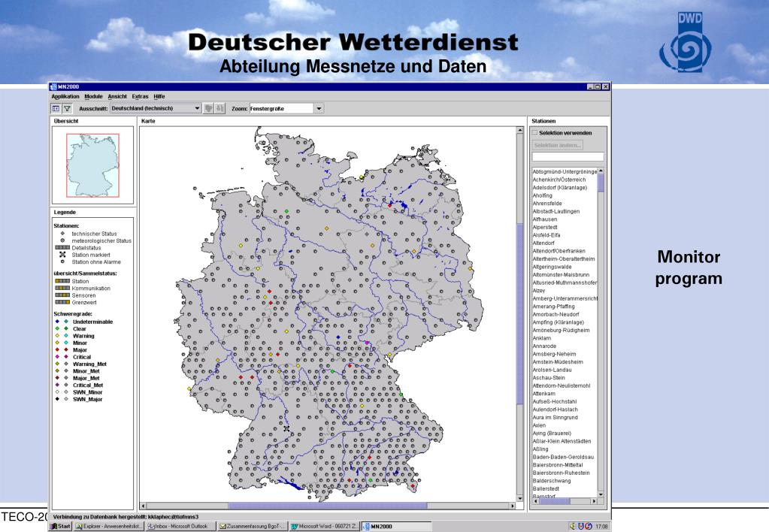Click the MN2000 taskbar button
The width and height of the screenshot is (769, 532).
[x=396, y=526]
